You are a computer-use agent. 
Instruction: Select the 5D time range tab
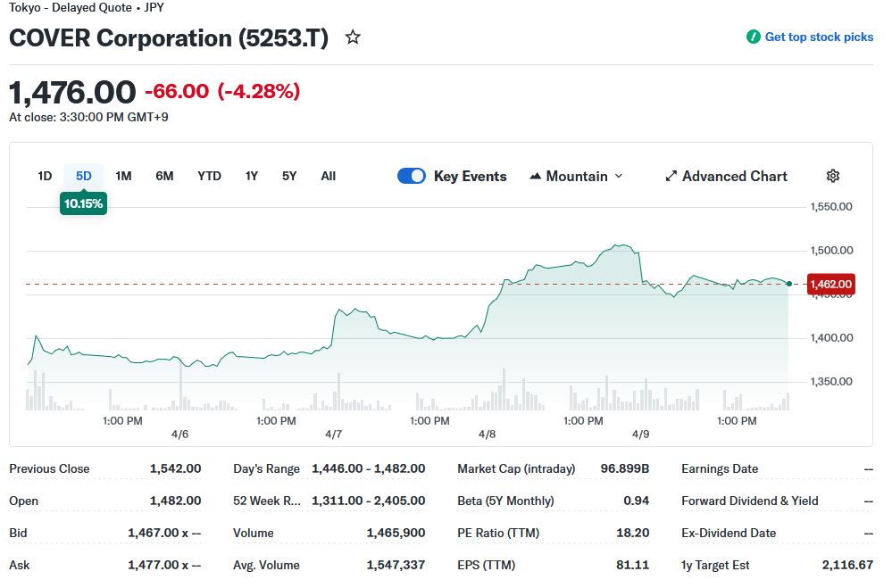[x=84, y=177]
